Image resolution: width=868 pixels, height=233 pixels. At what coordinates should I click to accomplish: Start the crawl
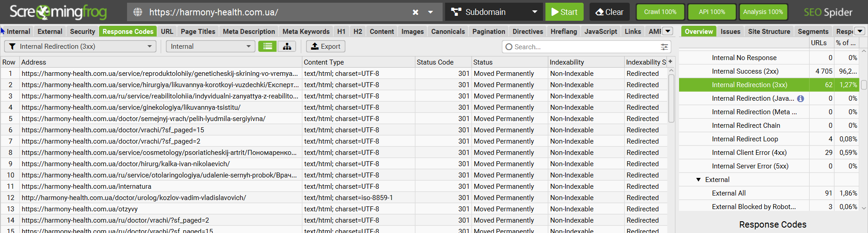pos(564,12)
